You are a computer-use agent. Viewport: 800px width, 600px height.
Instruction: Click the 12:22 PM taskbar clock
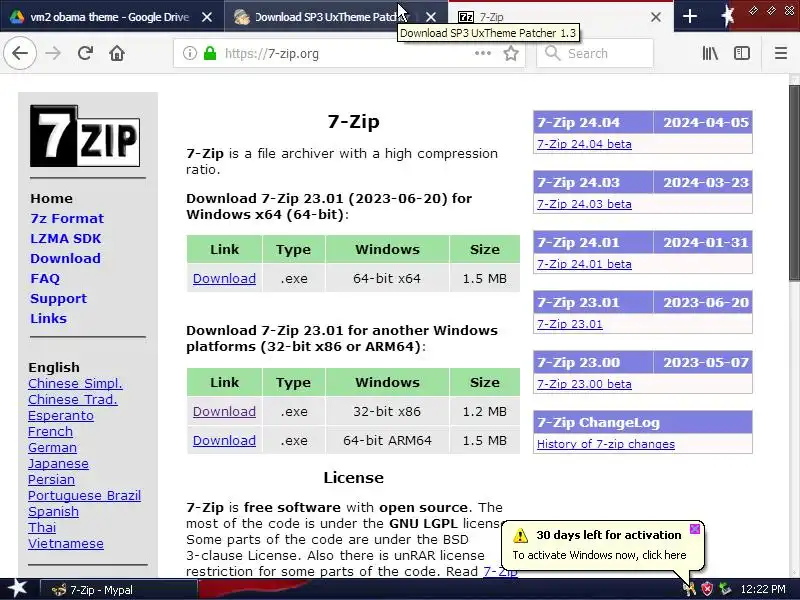[763, 589]
